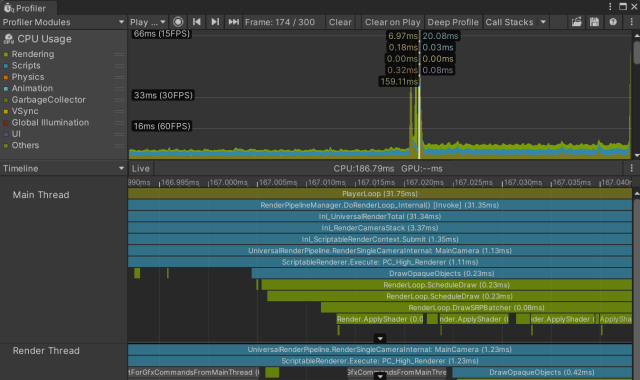
Task: Click the Physics reorder handle
Action: click(119, 77)
